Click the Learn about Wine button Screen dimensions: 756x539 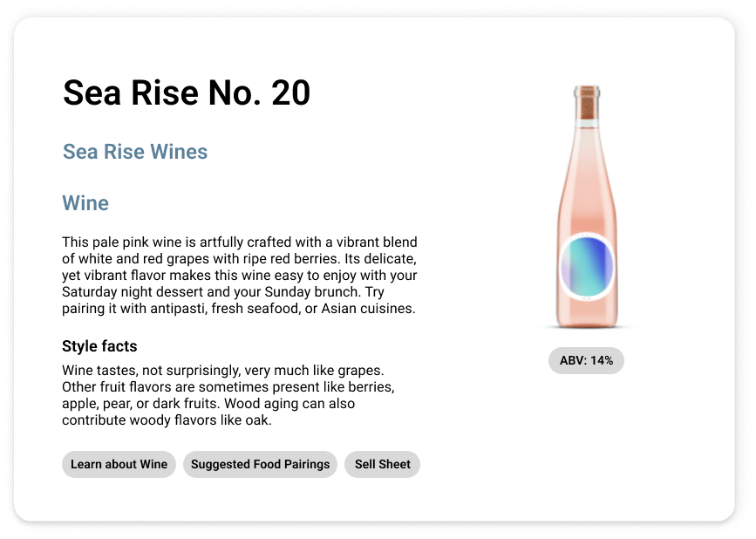119,464
